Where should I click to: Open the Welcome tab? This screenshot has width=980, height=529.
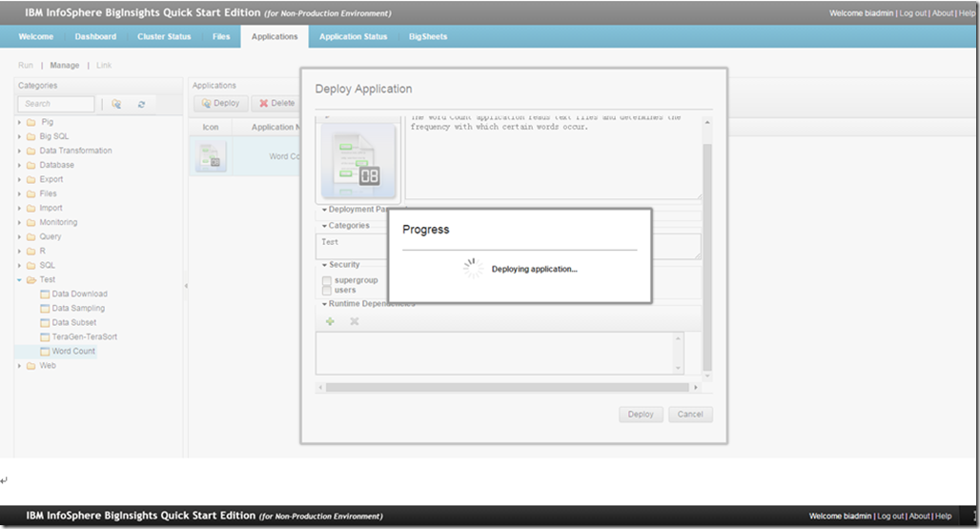[35, 37]
